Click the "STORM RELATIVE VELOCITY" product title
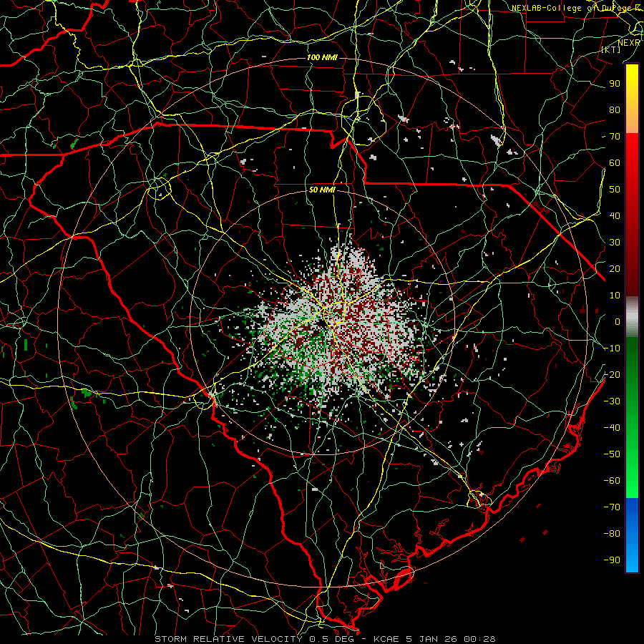The height and width of the screenshot is (644, 644). pyautogui.click(x=228, y=639)
